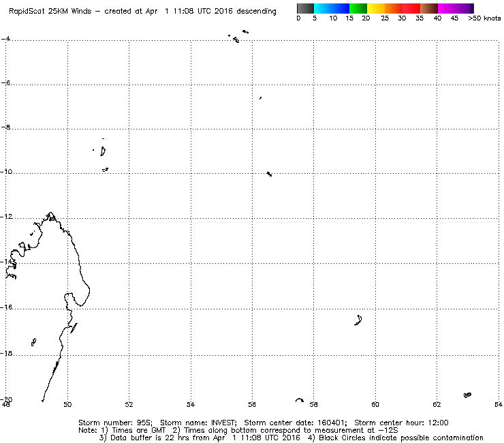Click the magenta 40–45 knots color segment
Image resolution: width=504 pixels, height=443 pixels.
click(447, 8)
